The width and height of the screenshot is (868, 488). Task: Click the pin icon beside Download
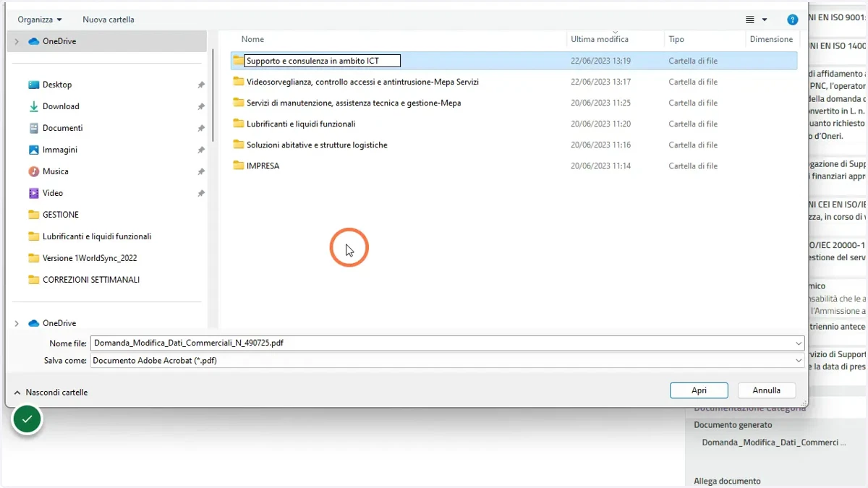pos(201,106)
